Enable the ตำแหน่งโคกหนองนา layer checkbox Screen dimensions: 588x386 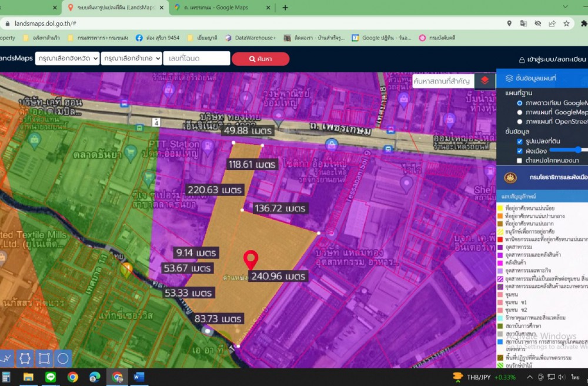pos(520,160)
